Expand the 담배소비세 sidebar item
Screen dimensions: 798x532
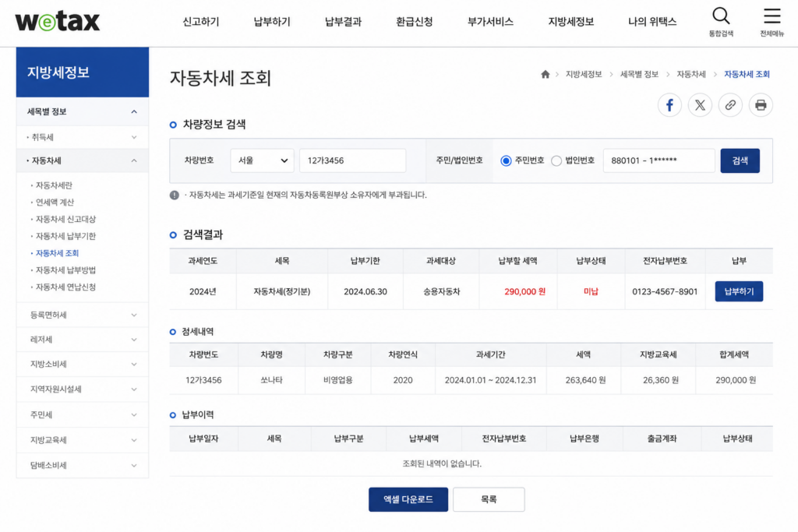click(83, 465)
